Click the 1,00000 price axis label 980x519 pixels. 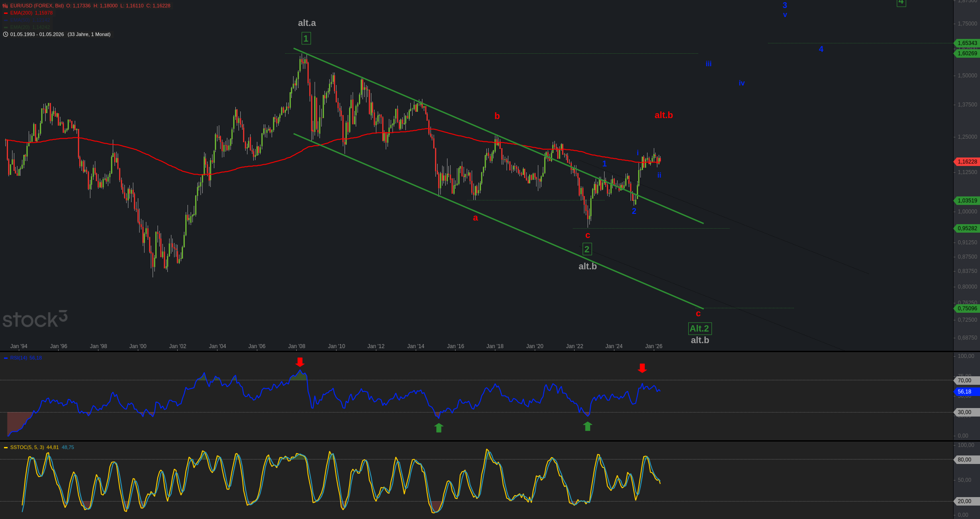967,212
